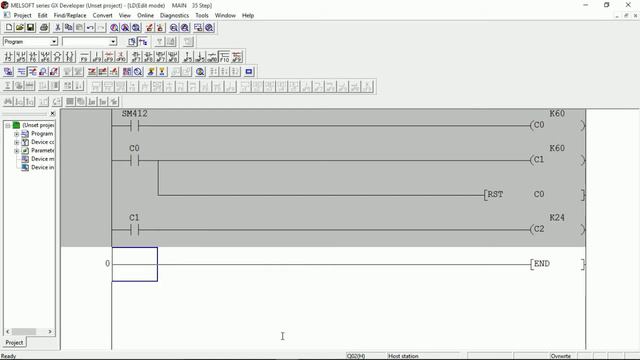Open the Window menu
Viewport: 640px width, 360px height.
[225, 16]
